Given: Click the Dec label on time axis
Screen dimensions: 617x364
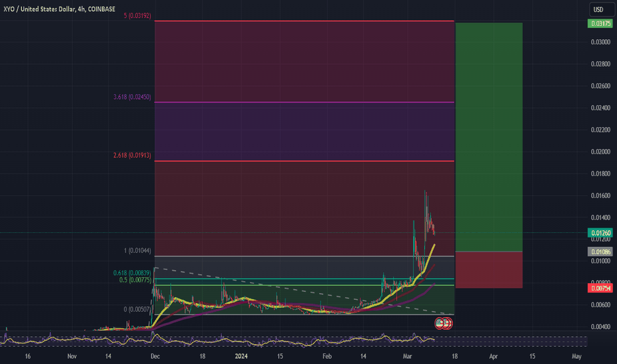Looking at the screenshot, I should pos(155,356).
